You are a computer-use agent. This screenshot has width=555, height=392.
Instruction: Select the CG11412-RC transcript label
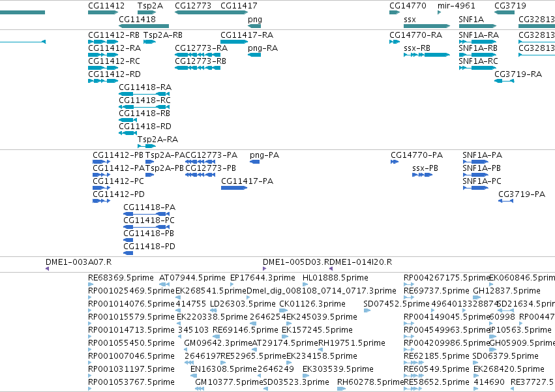coord(114,61)
